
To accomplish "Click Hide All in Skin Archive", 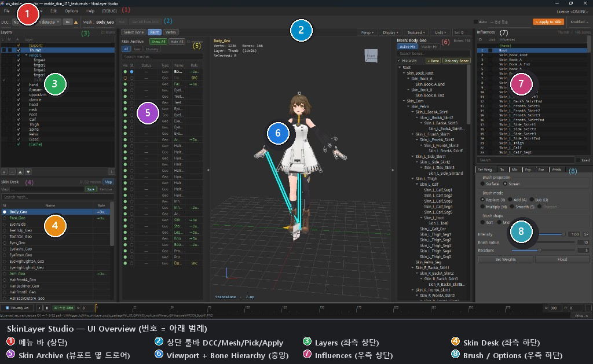I will point(176,42).
